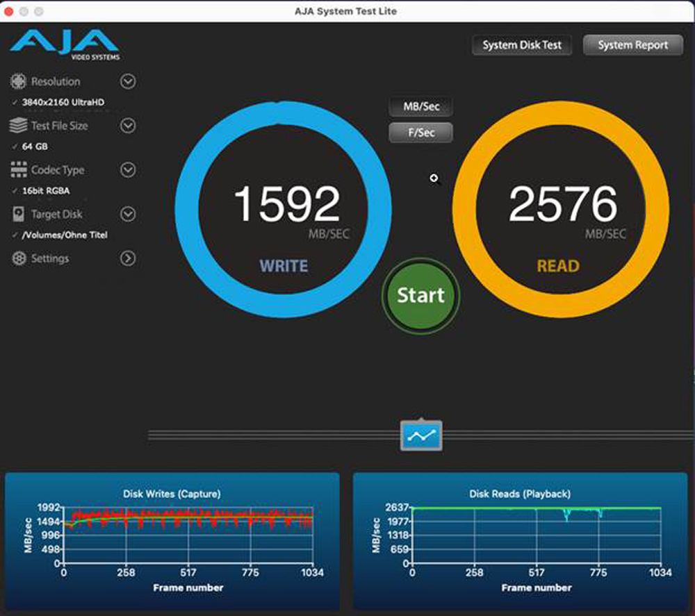Click the Codec Type label
This screenshot has height=616, width=695.
(x=58, y=170)
